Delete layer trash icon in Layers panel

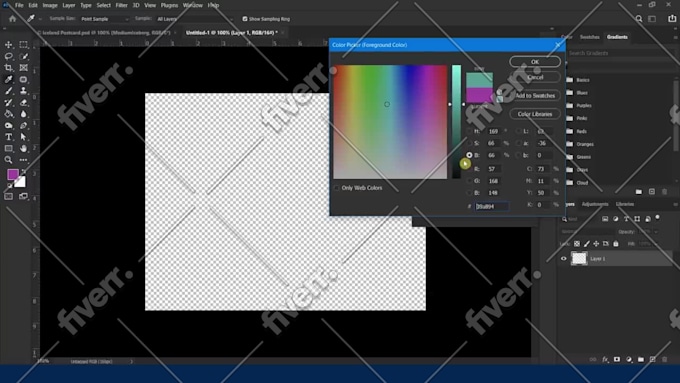tap(664, 359)
